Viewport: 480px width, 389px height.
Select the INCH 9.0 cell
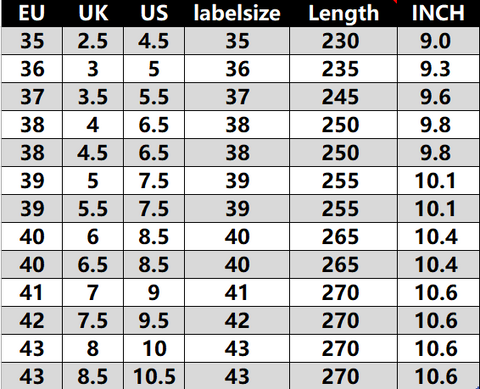tap(439, 41)
